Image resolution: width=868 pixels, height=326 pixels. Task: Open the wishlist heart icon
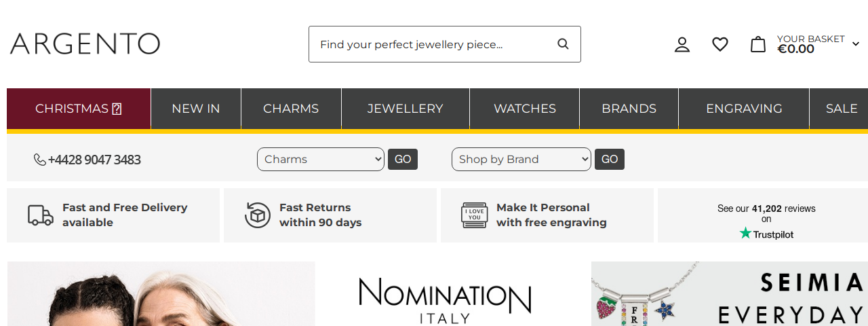click(720, 45)
